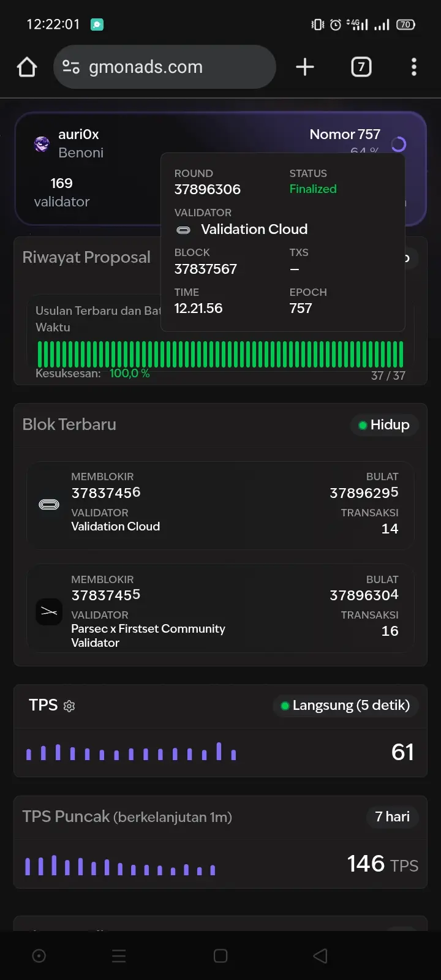Click the auri0x profile avatar
This screenshot has height=980, width=441.
pyautogui.click(x=42, y=144)
